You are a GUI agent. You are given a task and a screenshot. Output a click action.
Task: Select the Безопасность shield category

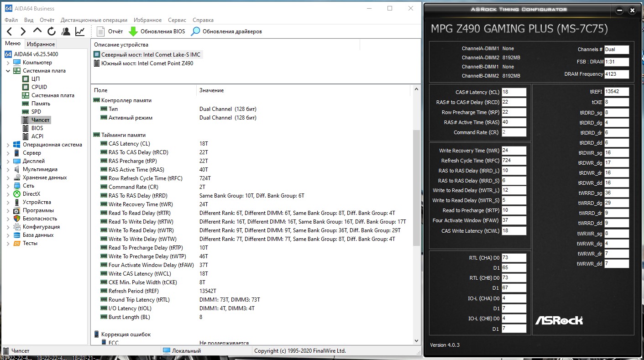pyautogui.click(x=41, y=219)
